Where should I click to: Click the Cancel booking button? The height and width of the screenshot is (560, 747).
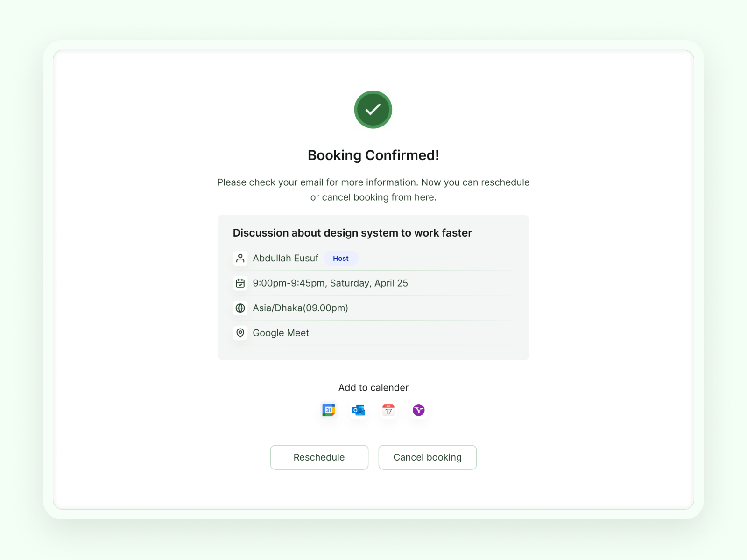(427, 457)
